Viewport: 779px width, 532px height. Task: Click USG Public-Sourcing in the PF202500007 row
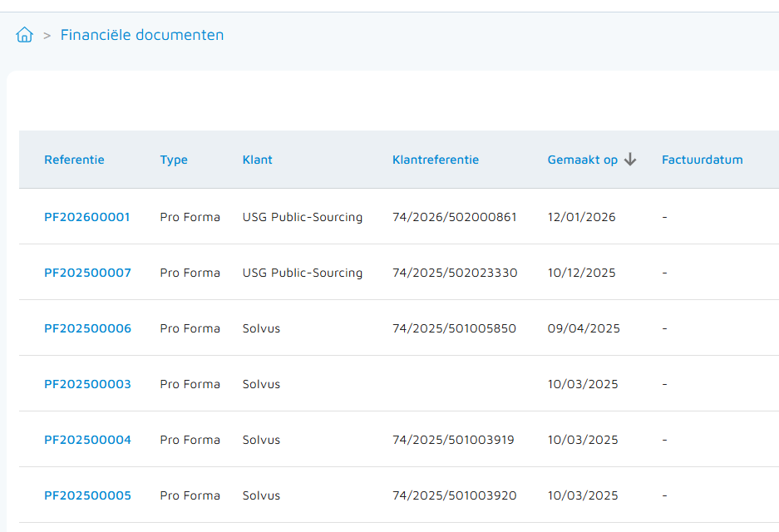pos(303,273)
